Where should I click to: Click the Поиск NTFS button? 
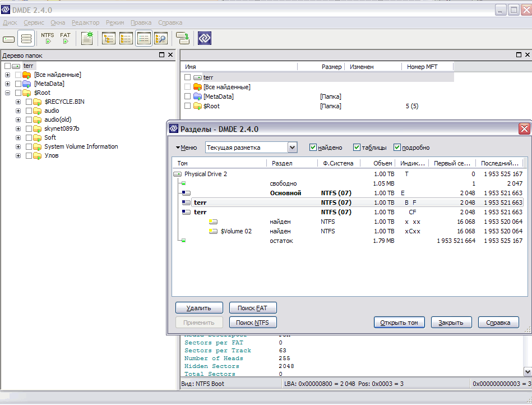pyautogui.click(x=253, y=323)
